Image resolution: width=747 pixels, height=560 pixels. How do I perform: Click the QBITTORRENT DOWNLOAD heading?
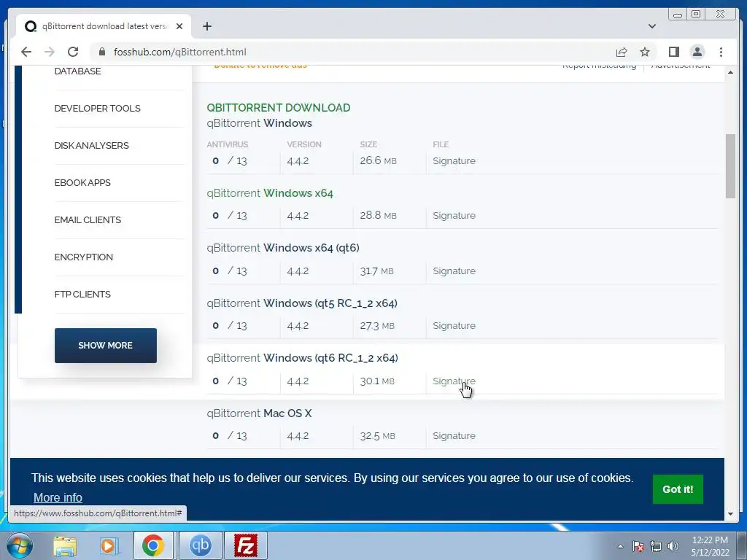278,108
